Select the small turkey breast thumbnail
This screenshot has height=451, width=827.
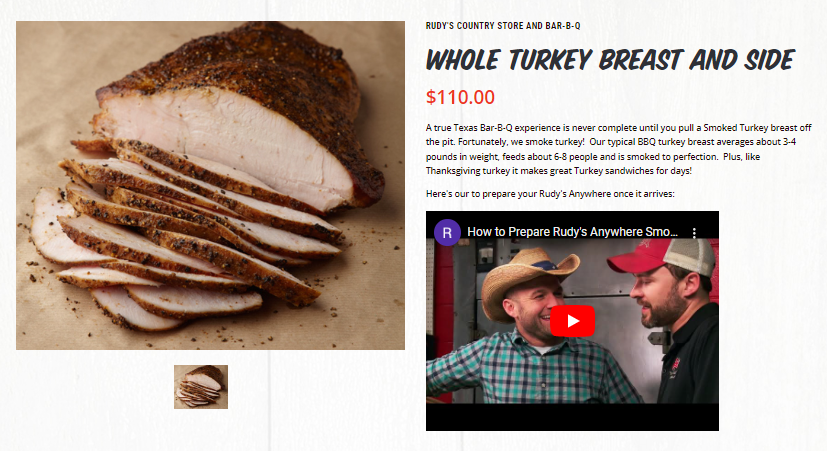pyautogui.click(x=201, y=387)
